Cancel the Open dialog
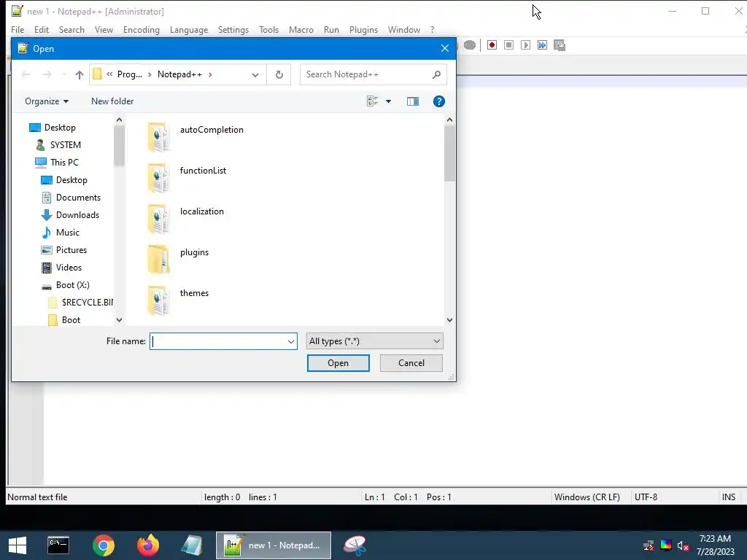The height and width of the screenshot is (560, 747). click(x=411, y=363)
